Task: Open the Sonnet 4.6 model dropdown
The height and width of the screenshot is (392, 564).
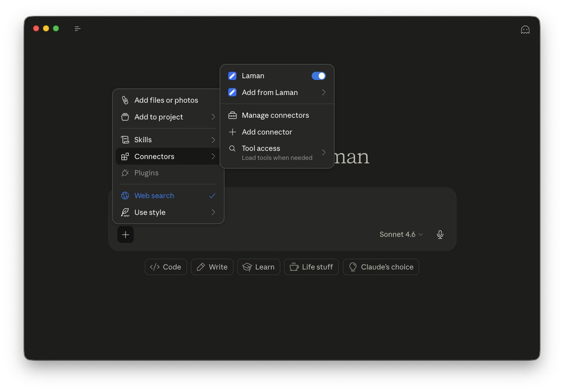Action: 401,235
